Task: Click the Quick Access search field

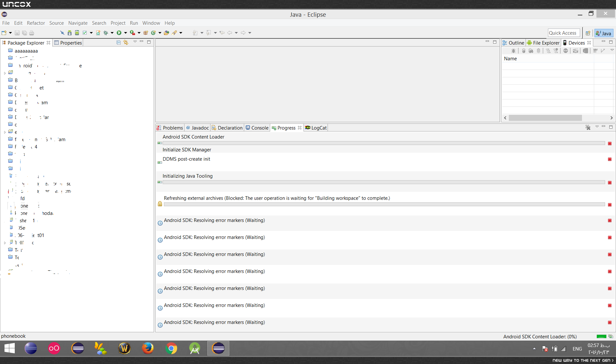Action: (x=564, y=33)
